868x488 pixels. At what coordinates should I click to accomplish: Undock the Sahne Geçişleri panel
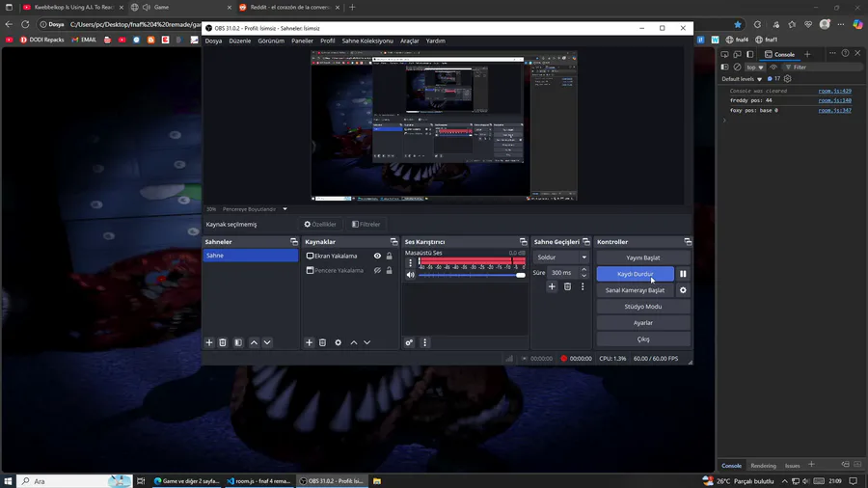pos(586,242)
